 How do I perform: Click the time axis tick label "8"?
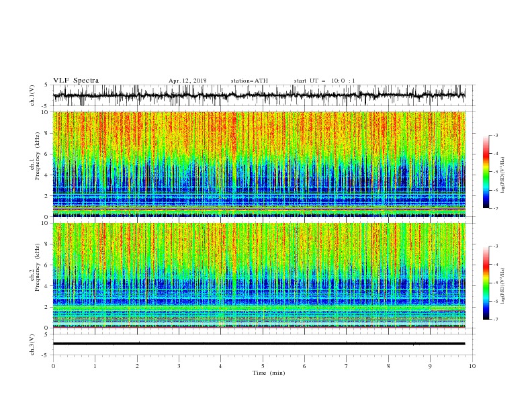(x=388, y=366)
